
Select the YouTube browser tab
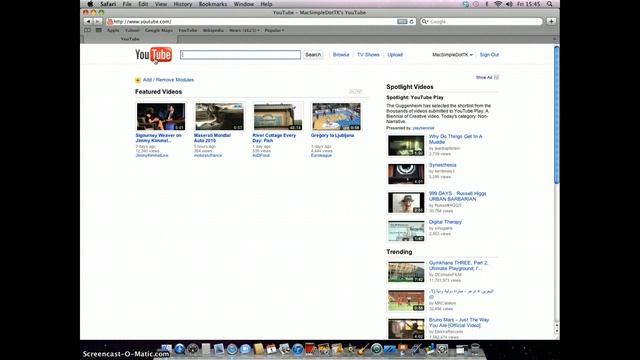[x=130, y=39]
